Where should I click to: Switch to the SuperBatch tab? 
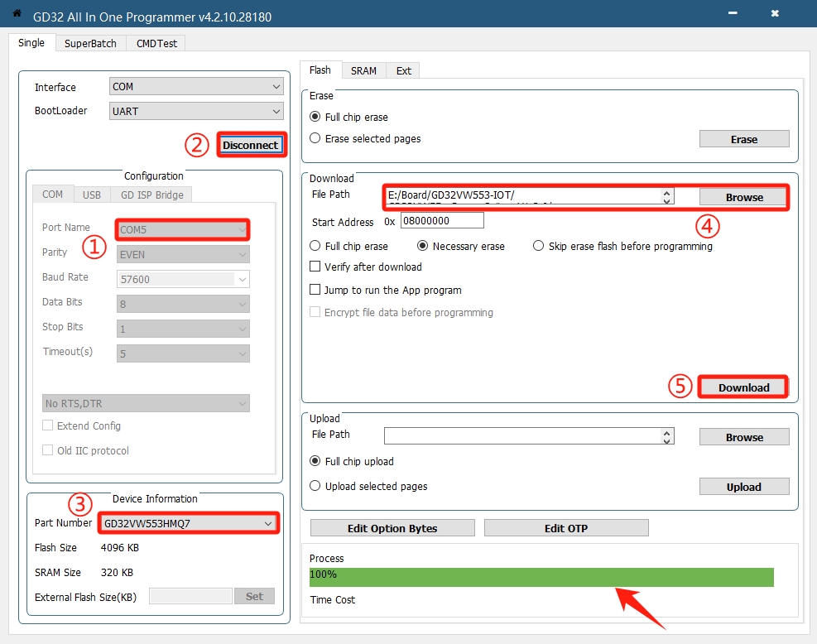tap(91, 44)
